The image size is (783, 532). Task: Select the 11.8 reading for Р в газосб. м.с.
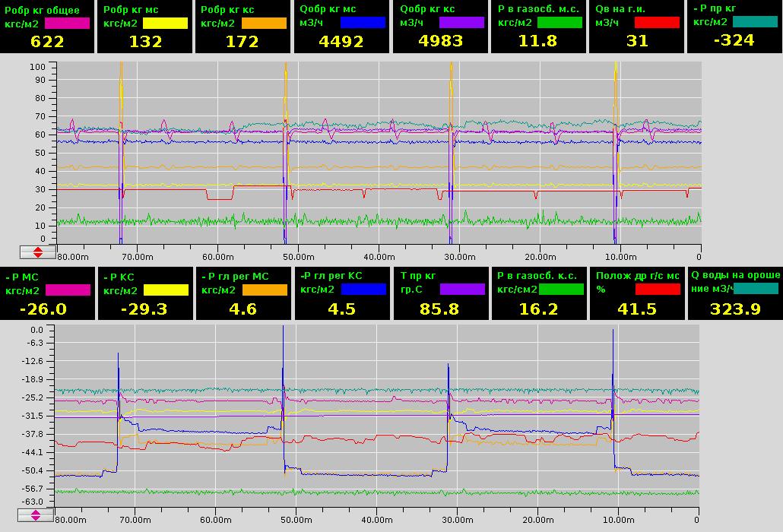[537, 41]
